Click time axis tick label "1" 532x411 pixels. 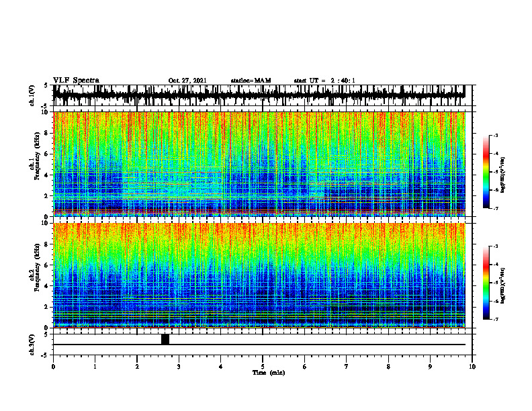pyautogui.click(x=95, y=367)
